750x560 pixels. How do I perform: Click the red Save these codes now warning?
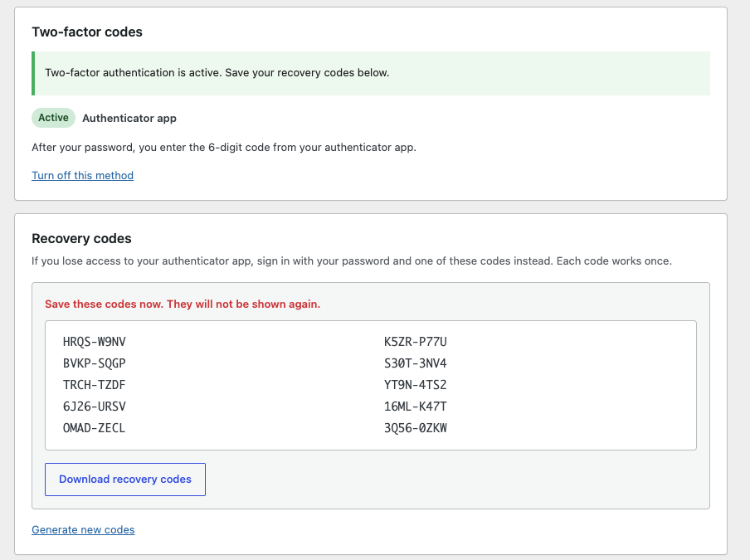pyautogui.click(x=183, y=304)
